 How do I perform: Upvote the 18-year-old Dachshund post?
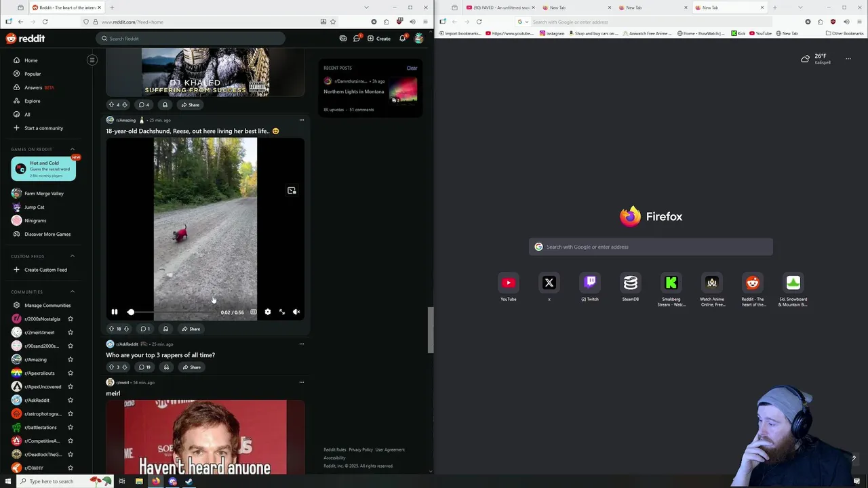click(x=111, y=329)
